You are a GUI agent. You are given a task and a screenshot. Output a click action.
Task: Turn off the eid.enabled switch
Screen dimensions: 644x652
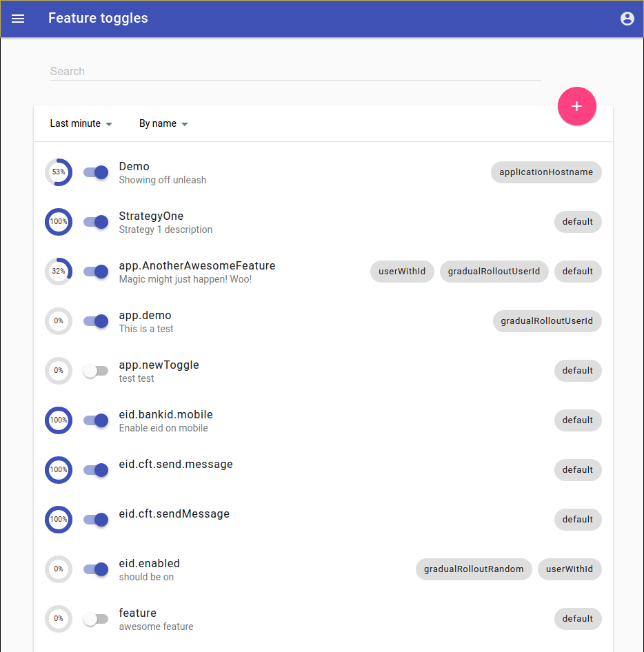pyautogui.click(x=96, y=569)
